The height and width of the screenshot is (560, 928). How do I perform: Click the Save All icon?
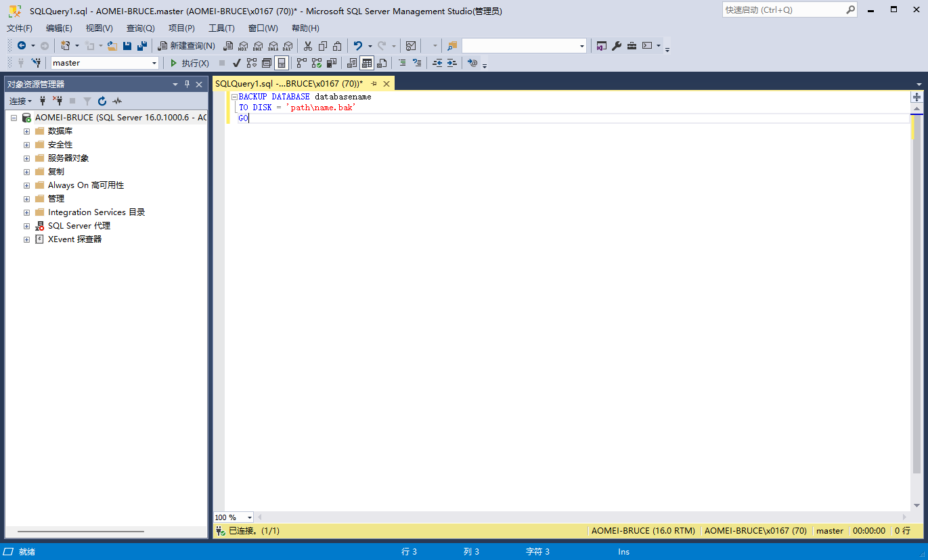pos(142,45)
